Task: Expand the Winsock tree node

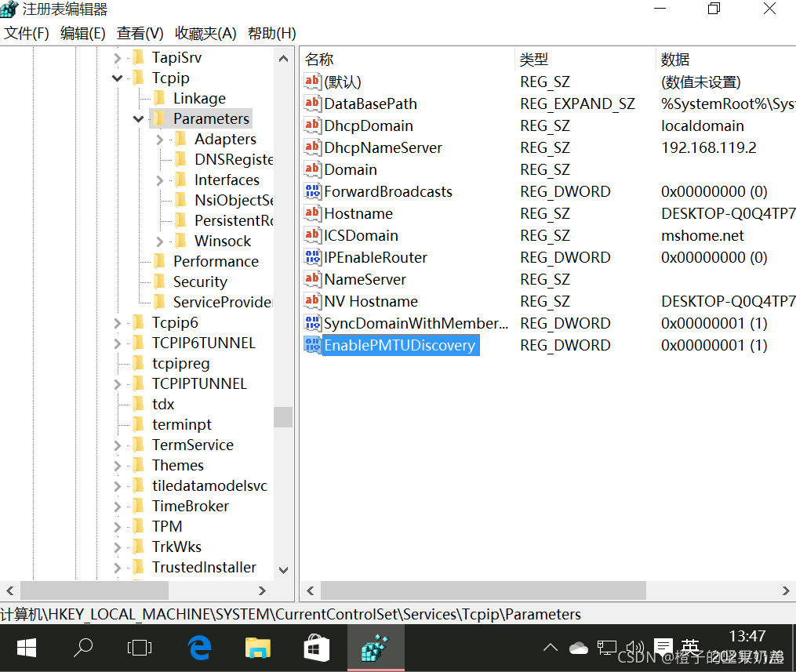Action: (159, 241)
